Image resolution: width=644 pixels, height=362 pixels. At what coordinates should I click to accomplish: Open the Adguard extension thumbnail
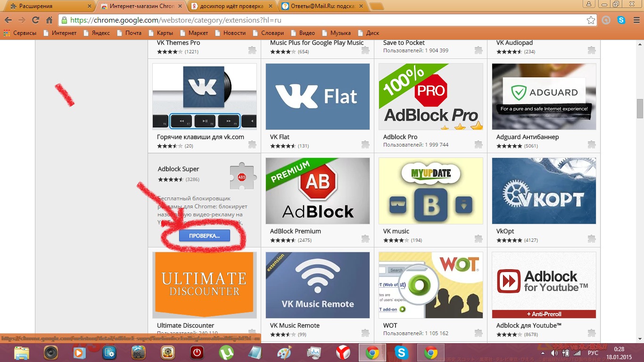(544, 97)
